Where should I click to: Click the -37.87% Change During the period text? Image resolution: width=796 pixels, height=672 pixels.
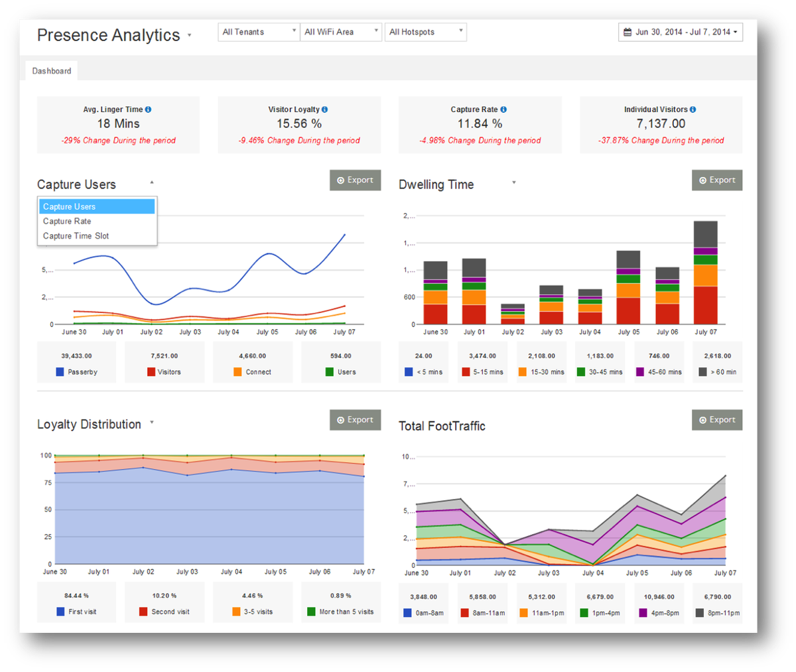pyautogui.click(x=661, y=141)
